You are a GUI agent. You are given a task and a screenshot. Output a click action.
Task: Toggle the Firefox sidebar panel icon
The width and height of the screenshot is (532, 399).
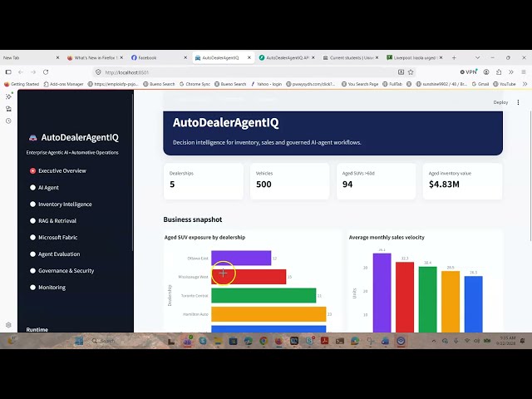[x=8, y=72]
